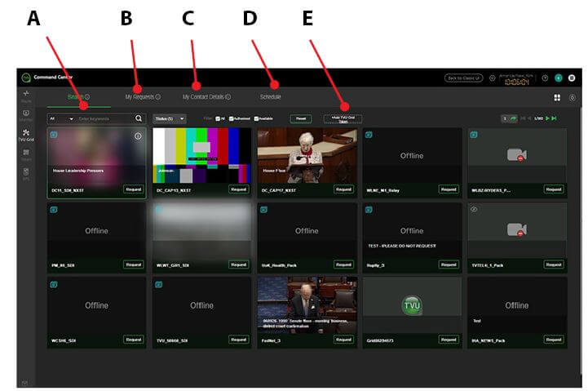The width and height of the screenshot is (588, 391).
Task: Jump to last page arrow
Action: [x=555, y=118]
